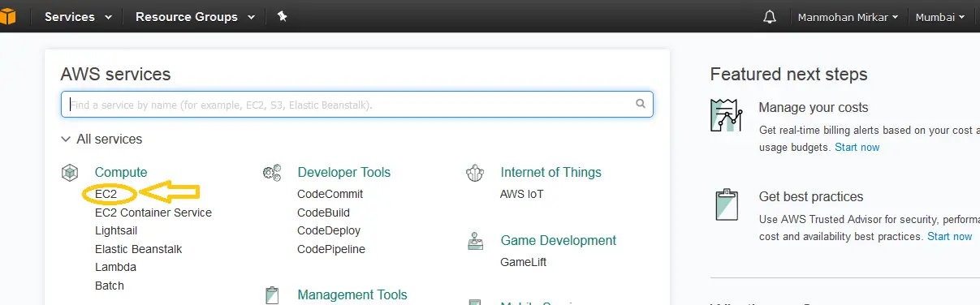Open the Management Tools heading
The width and height of the screenshot is (980, 305).
[x=352, y=294]
